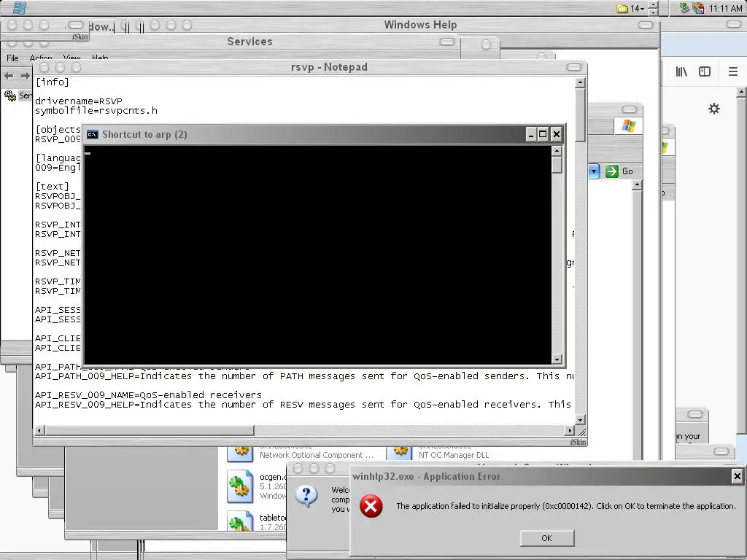Click the red error X icon
The height and width of the screenshot is (560, 747).
[371, 506]
